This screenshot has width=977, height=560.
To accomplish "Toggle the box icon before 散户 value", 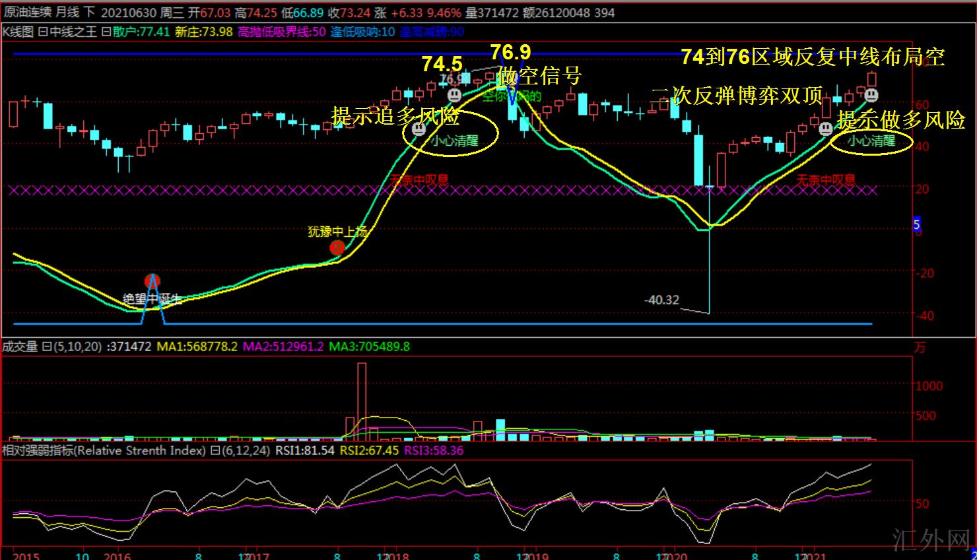I will point(106,32).
